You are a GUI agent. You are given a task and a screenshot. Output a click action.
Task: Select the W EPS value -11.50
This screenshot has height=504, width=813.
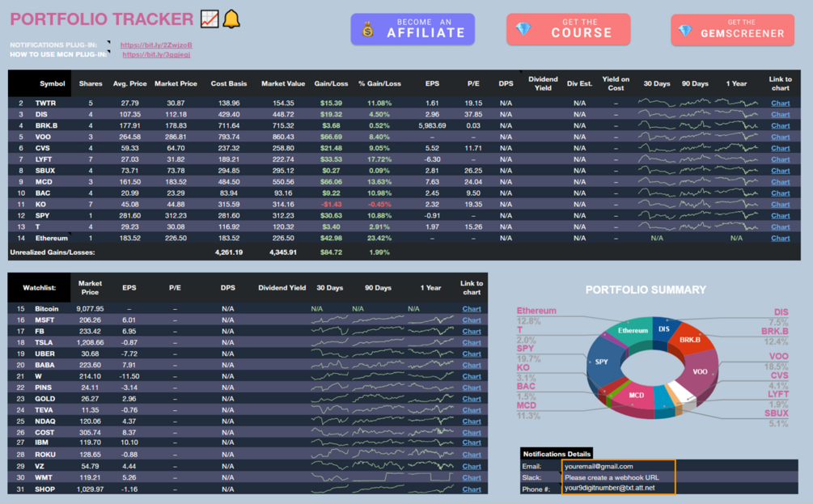coord(129,376)
